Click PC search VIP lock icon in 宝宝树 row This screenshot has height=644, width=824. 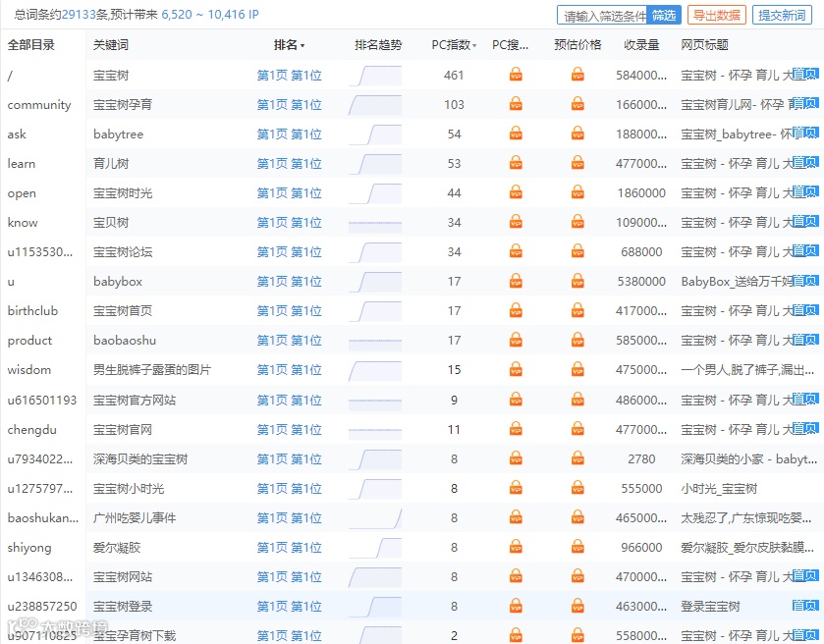(x=516, y=74)
